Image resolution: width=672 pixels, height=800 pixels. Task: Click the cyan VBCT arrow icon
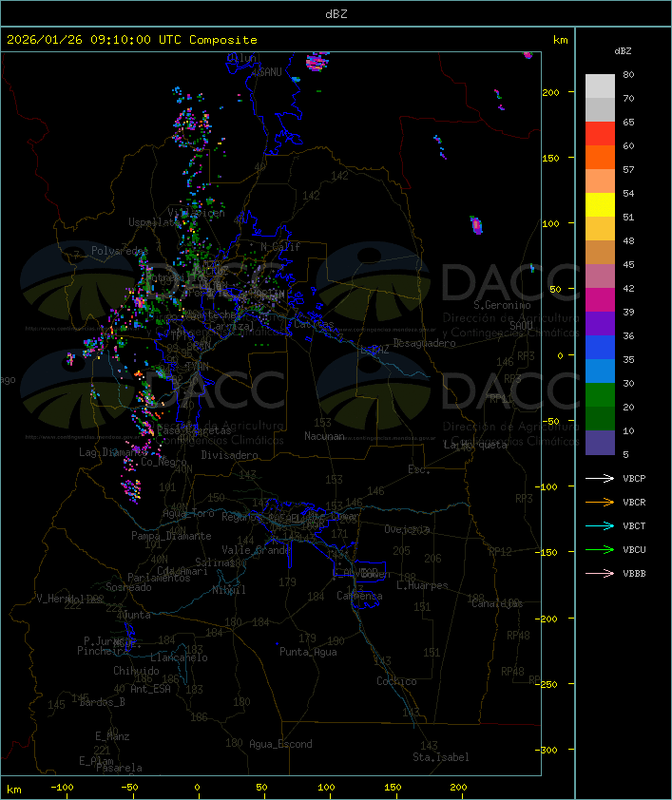click(600, 526)
